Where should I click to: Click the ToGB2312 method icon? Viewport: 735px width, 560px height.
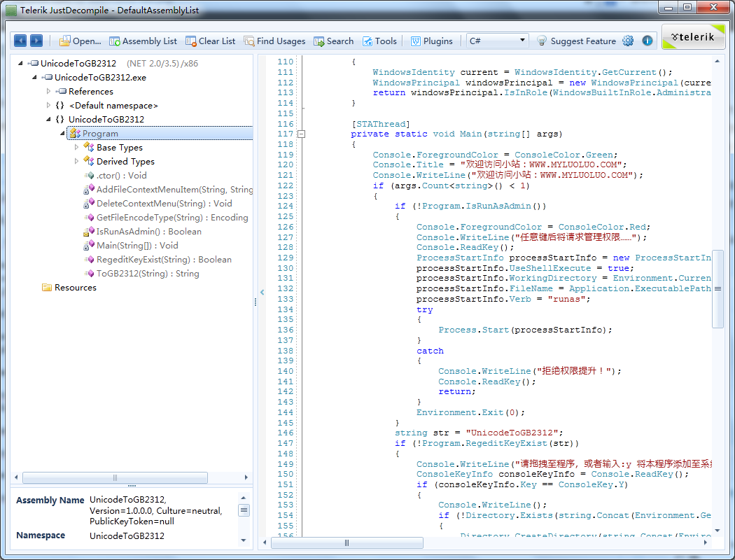tap(89, 274)
